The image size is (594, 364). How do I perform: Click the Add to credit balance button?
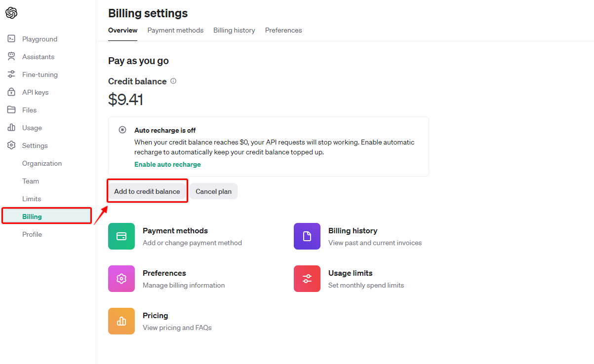(x=147, y=191)
